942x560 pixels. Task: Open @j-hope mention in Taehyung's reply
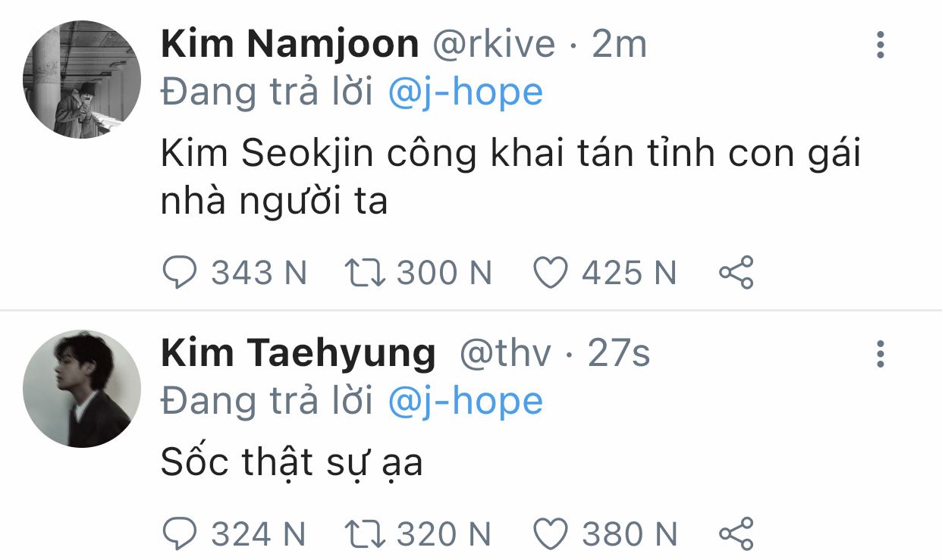click(x=466, y=402)
